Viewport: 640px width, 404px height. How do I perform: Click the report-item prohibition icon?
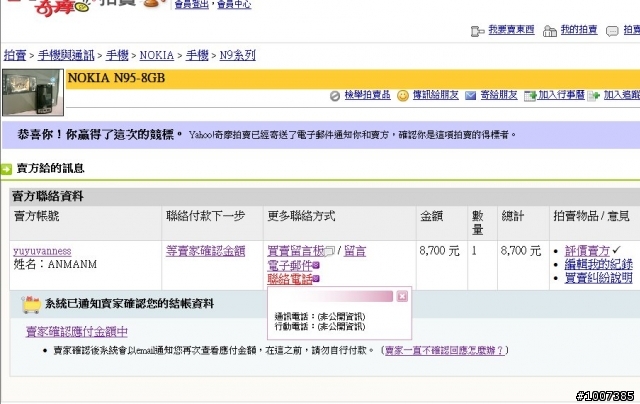click(335, 96)
